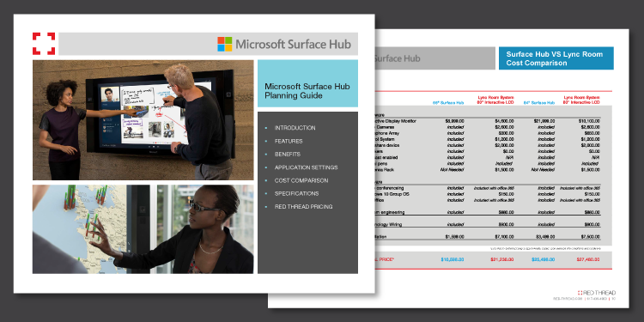Click the $8,999.00 display monitor price
This screenshot has width=644, height=322.
[454, 121]
